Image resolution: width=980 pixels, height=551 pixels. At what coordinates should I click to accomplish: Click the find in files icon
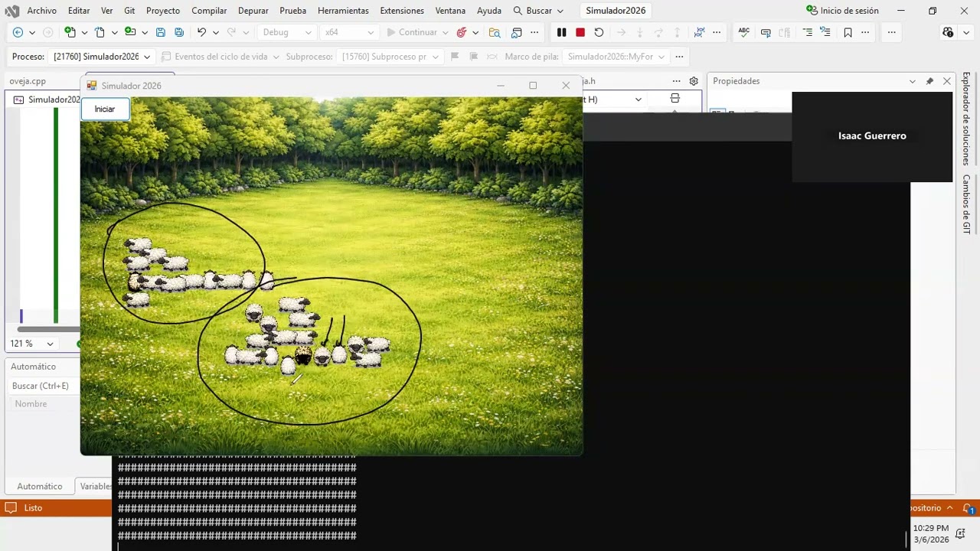click(495, 32)
